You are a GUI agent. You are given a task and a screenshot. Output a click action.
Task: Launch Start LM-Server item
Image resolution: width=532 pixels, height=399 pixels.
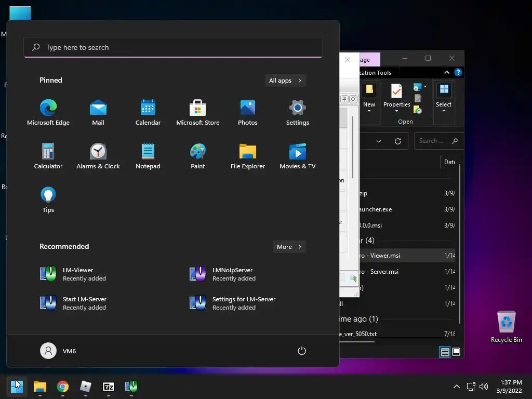tap(73, 303)
